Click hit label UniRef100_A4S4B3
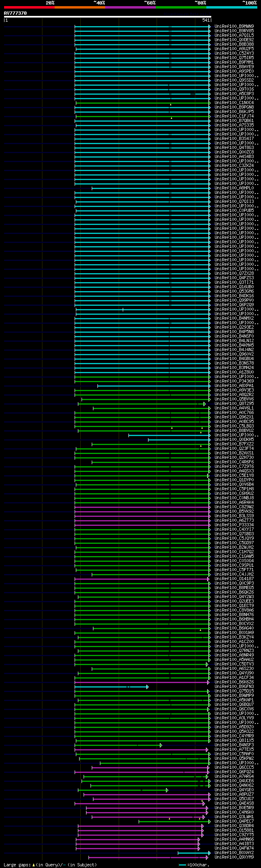 [234, 157]
